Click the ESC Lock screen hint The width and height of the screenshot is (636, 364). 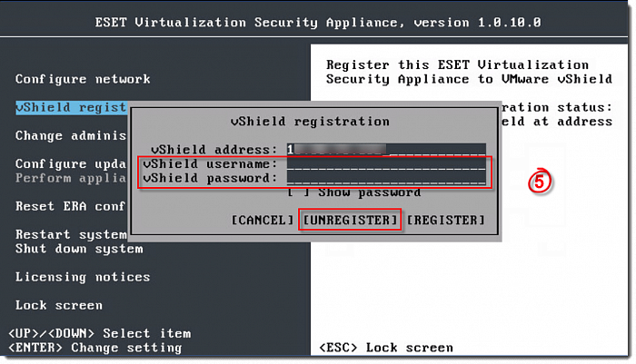point(385,348)
